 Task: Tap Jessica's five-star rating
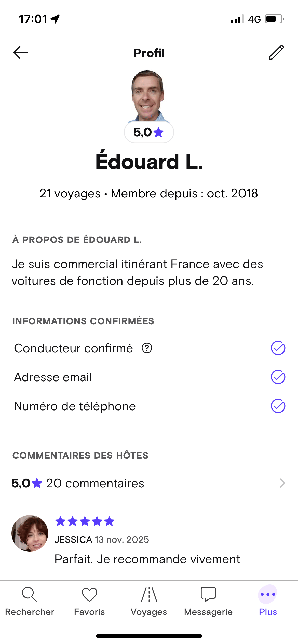[x=85, y=521]
